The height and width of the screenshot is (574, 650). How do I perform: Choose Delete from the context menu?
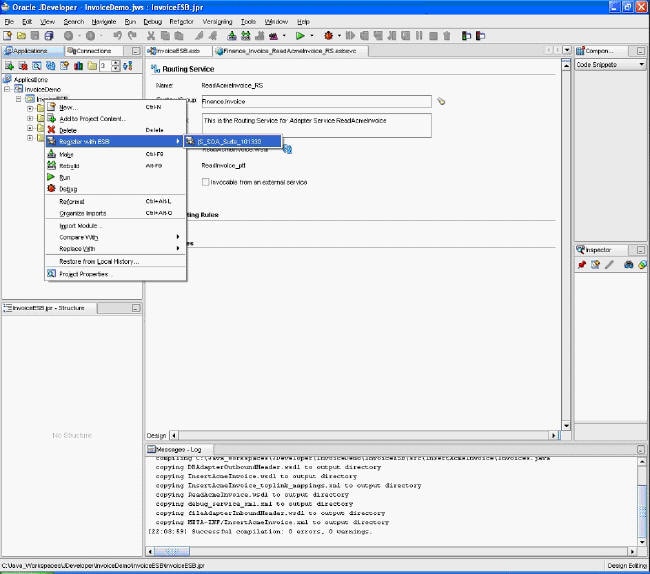point(115,131)
